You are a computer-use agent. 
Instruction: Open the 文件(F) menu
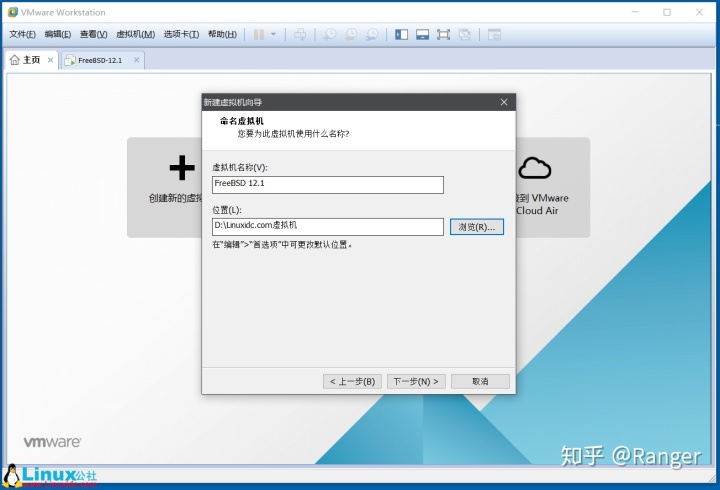tap(22, 34)
